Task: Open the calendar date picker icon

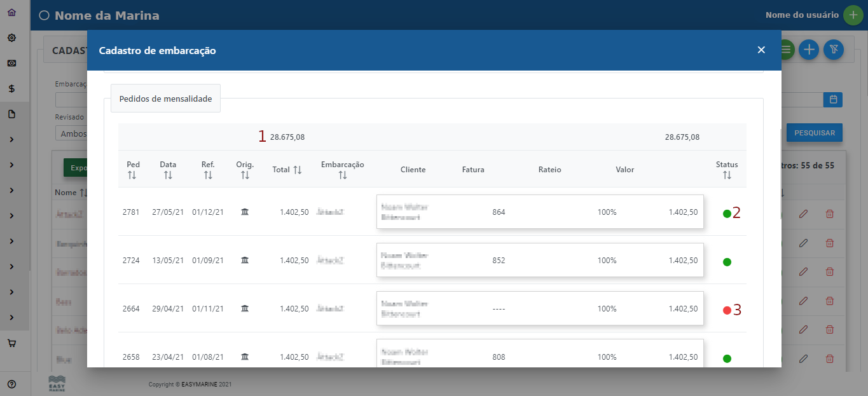Action: (832, 99)
